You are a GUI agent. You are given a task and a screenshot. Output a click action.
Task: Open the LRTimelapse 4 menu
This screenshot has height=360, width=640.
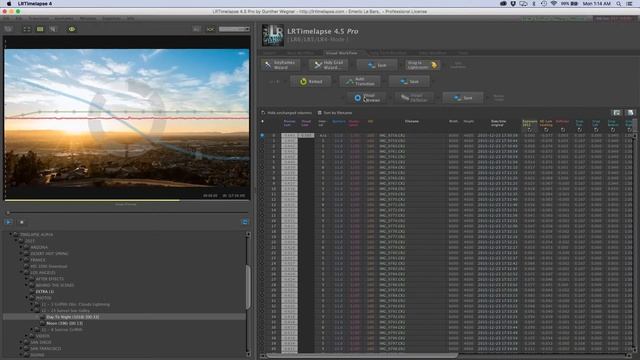35,4
